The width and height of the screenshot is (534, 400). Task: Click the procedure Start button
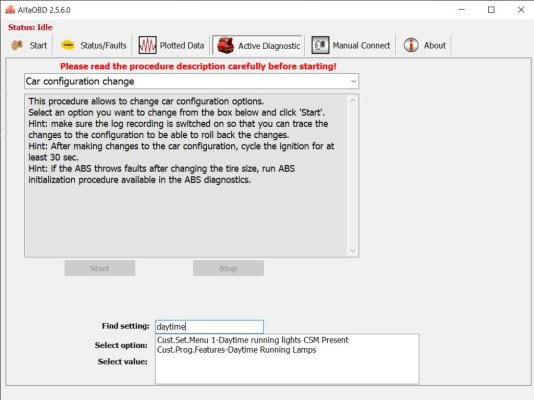tap(100, 268)
